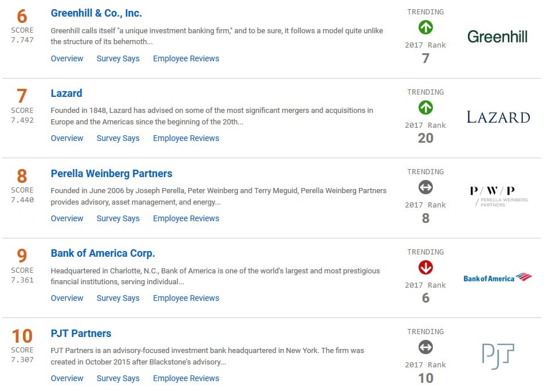This screenshot has height=392, width=547.
Task: Click Perella Weinberg's gray sideways trending icon
Action: [425, 187]
